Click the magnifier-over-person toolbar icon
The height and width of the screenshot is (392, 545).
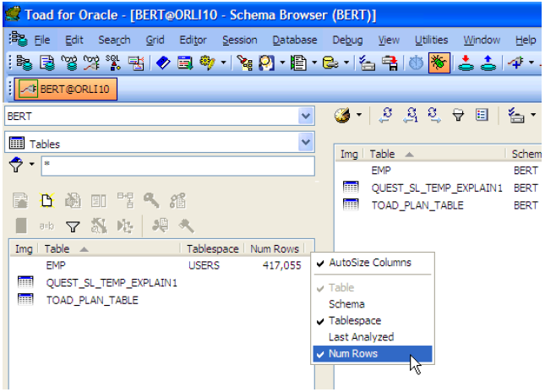(x=267, y=63)
